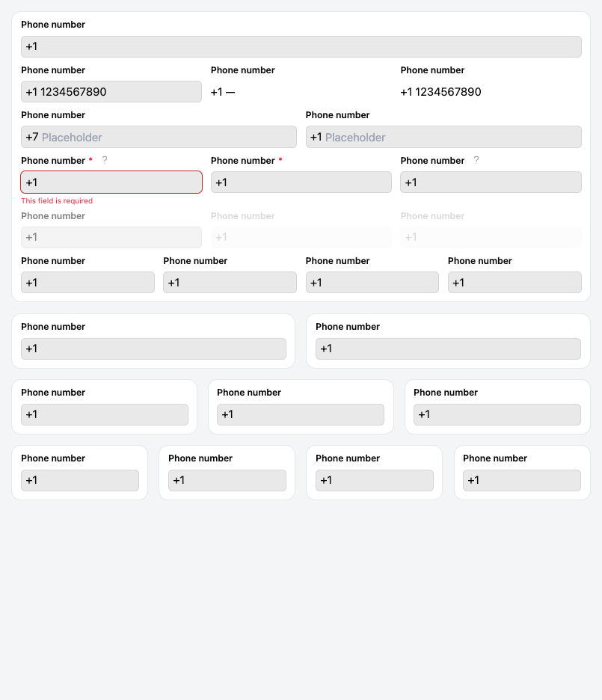The height and width of the screenshot is (700, 602).
Task: Click the help icon beside the non-required Phone number label
Action: [x=476, y=160]
